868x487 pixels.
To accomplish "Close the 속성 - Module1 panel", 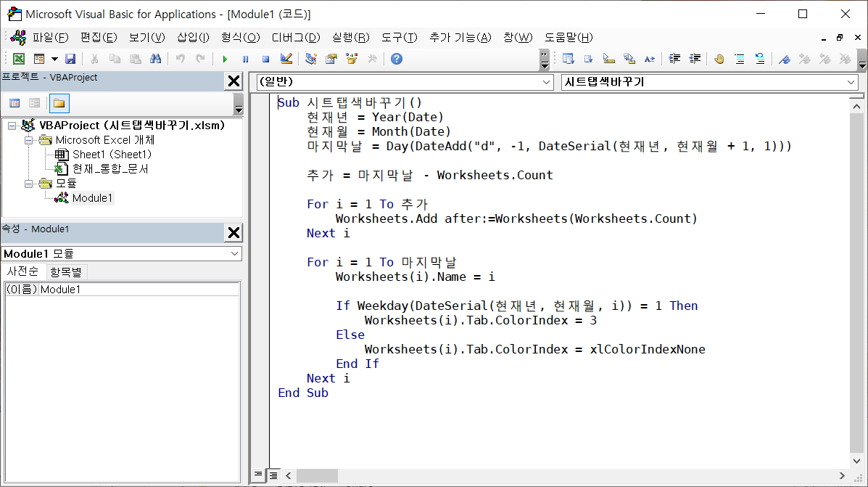I will tap(234, 233).
